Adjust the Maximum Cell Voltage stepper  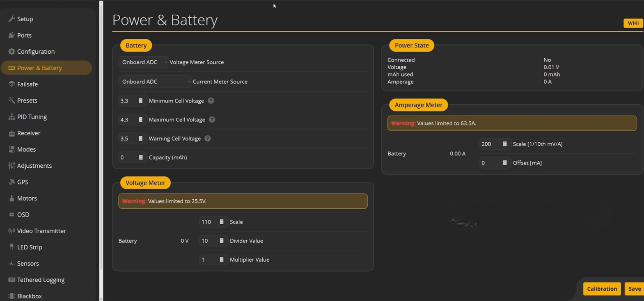(140, 120)
